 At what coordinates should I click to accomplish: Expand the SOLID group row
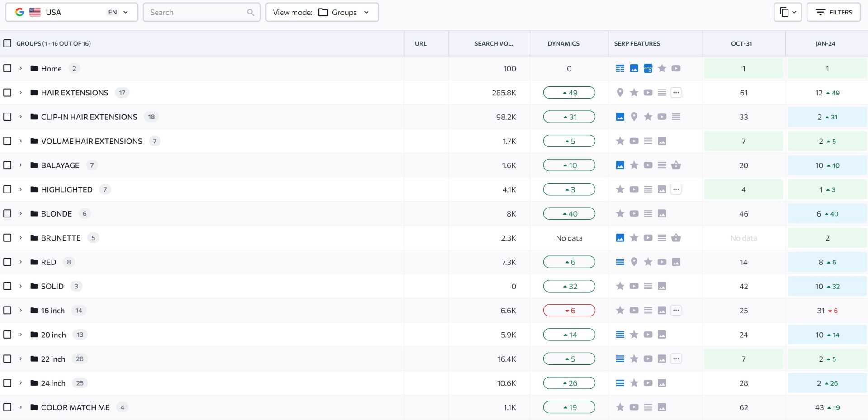pyautogui.click(x=20, y=286)
